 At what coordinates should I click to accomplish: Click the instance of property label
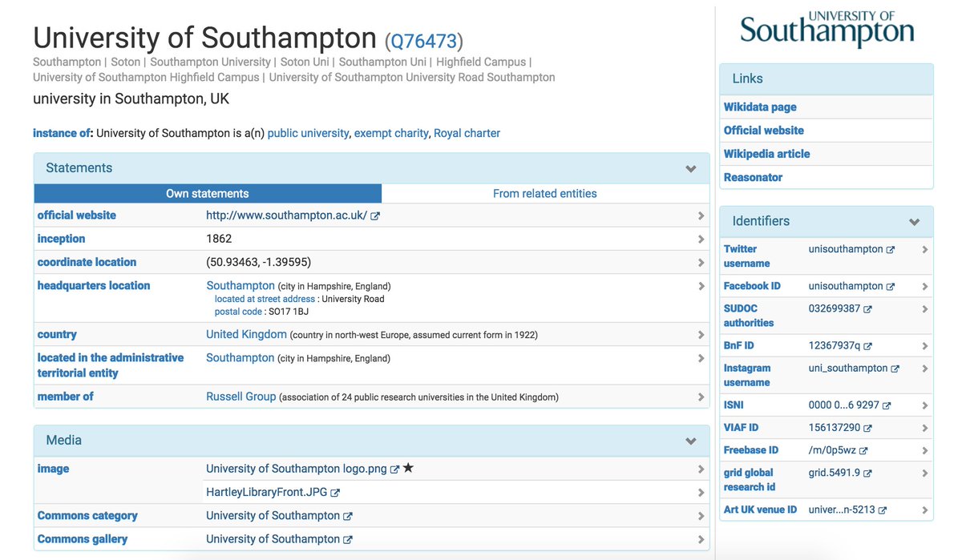click(63, 133)
